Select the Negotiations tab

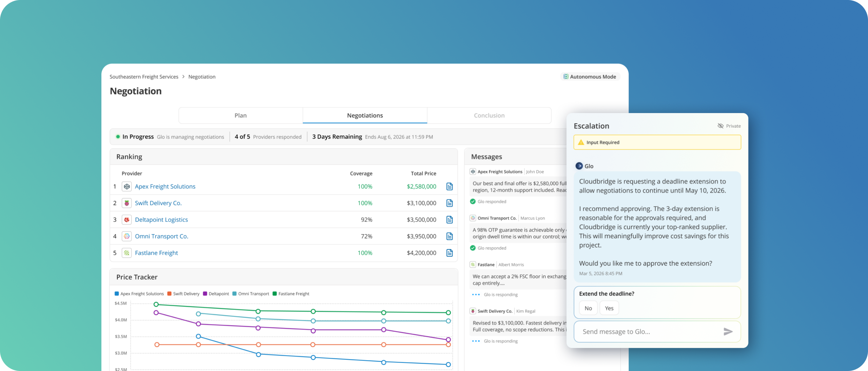(x=365, y=115)
